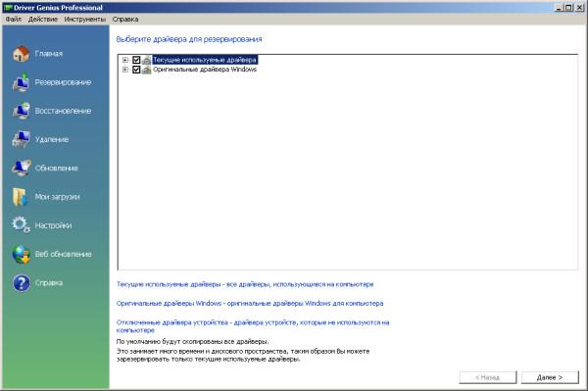Open the Главная home icon

tap(21, 54)
